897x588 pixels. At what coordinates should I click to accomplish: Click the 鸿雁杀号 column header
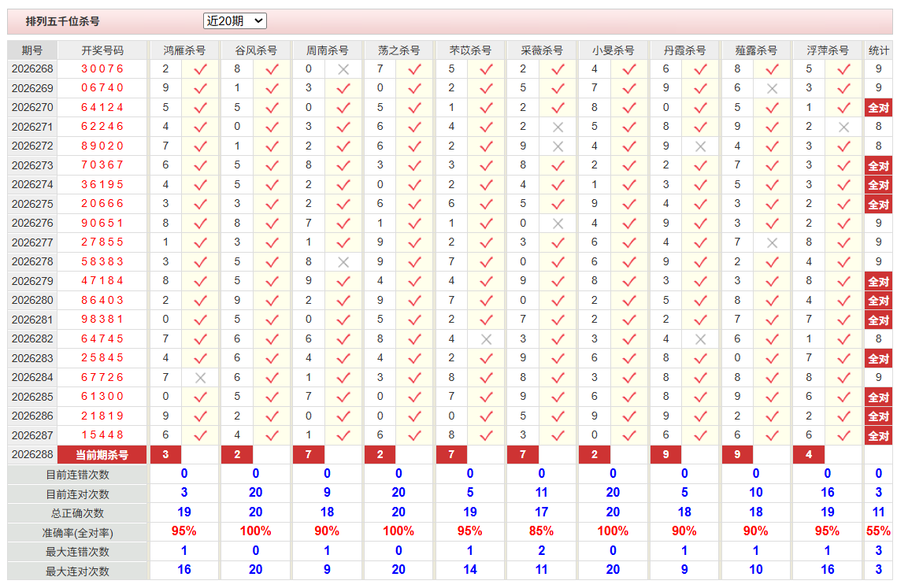[x=184, y=50]
